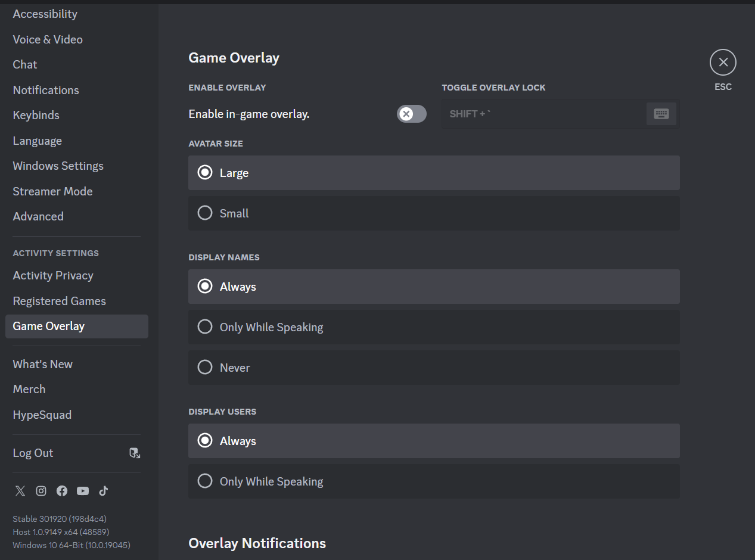Screen dimensions: 755x560
Task: Set Display Names to Always
Action: (434, 287)
